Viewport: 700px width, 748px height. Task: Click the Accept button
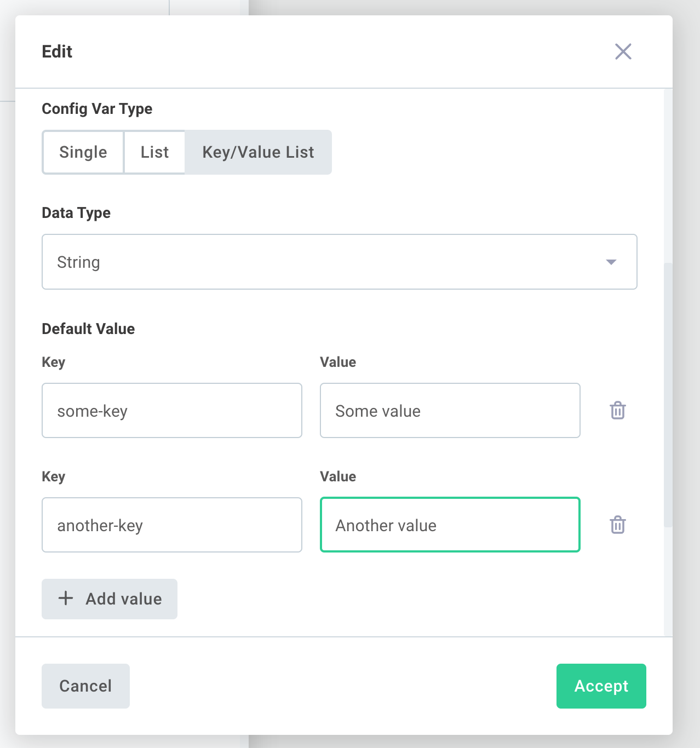click(x=601, y=686)
